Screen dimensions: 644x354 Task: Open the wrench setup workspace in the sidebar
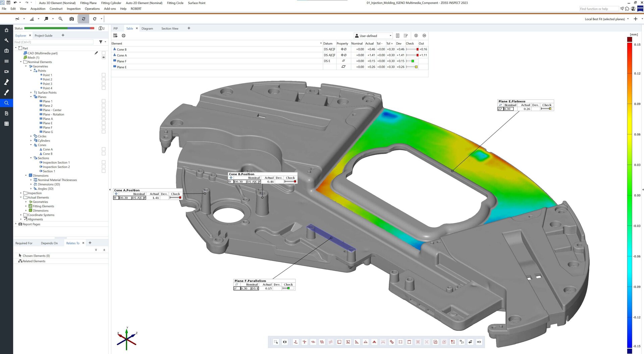[6, 40]
